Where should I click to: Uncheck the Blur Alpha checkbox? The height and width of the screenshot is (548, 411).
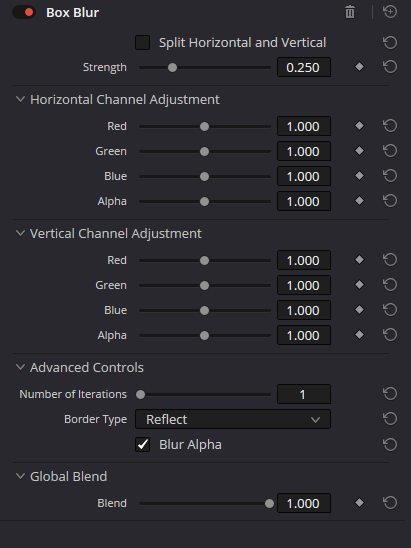(x=142, y=444)
